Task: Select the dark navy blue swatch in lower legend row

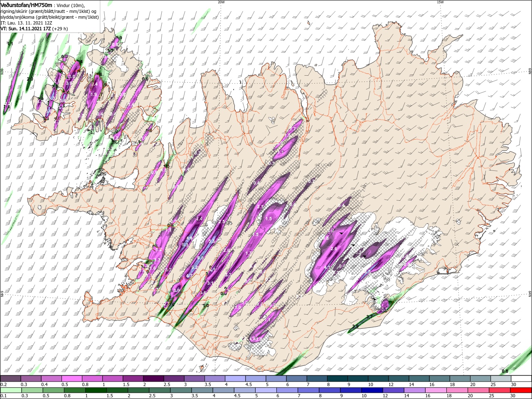Action: pos(372,390)
